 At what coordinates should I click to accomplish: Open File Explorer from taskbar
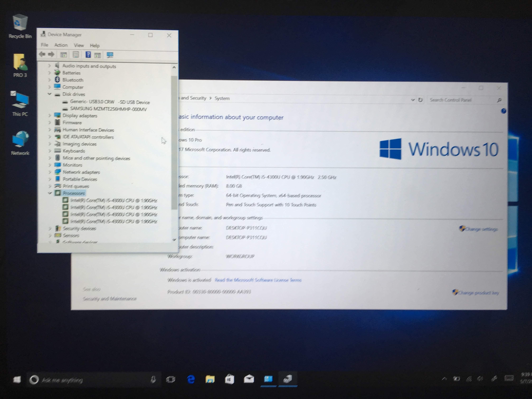click(210, 379)
